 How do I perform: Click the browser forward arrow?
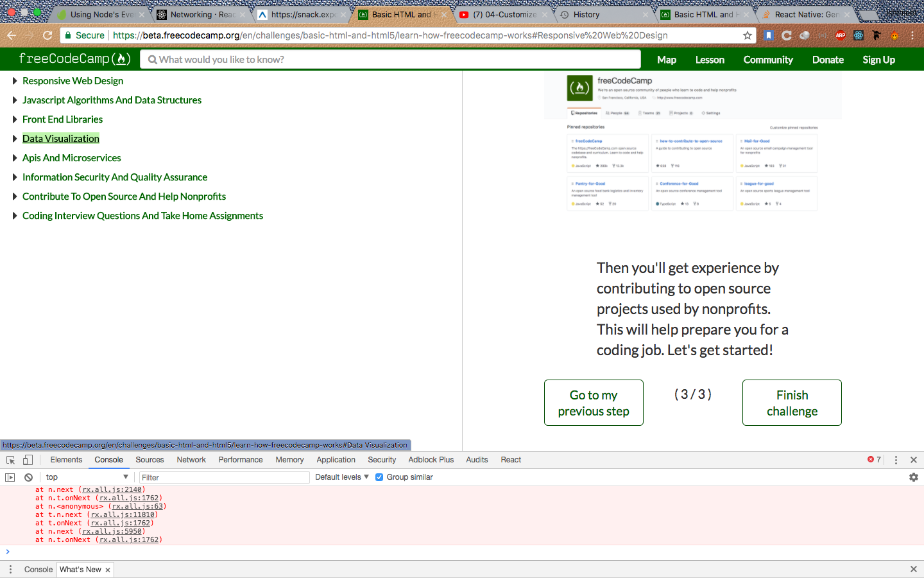coord(30,35)
